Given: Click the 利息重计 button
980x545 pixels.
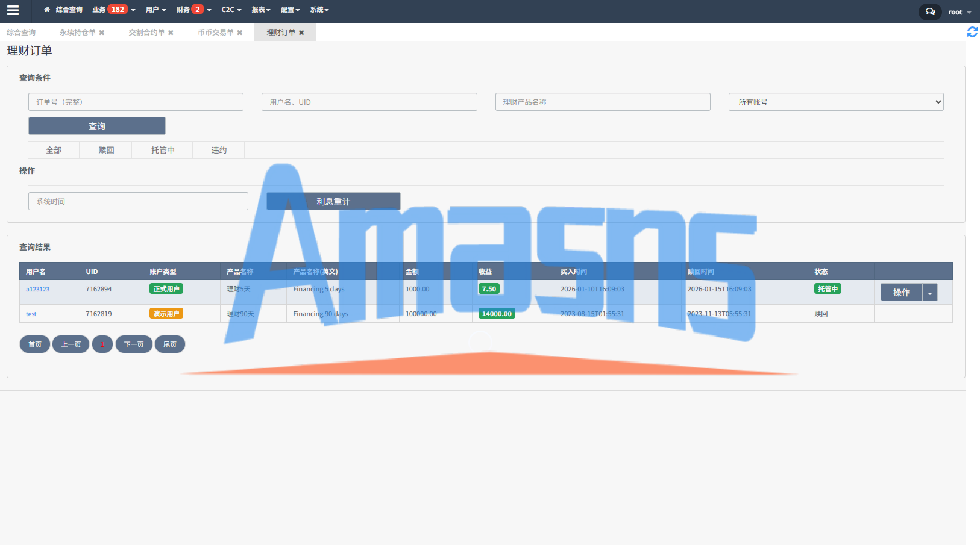Looking at the screenshot, I should coord(333,201).
